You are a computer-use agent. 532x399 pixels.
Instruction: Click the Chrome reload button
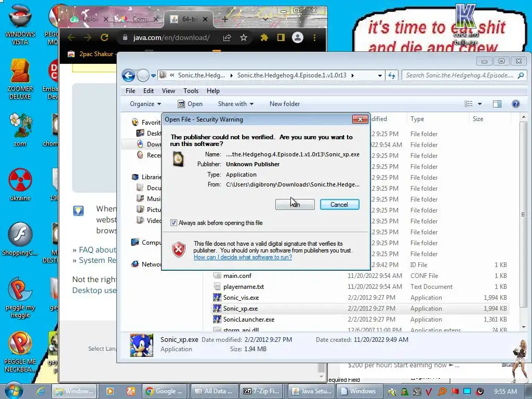[104, 37]
